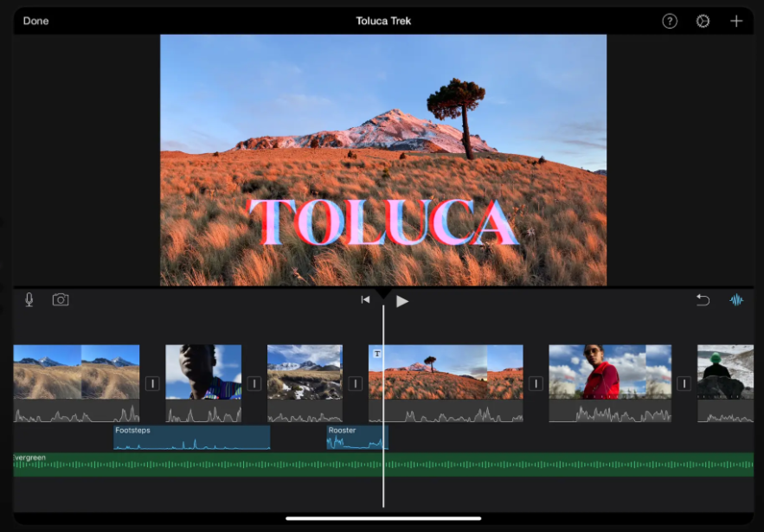The height and width of the screenshot is (532, 764).
Task: Tap the Toluca Trek project title
Action: point(382,21)
